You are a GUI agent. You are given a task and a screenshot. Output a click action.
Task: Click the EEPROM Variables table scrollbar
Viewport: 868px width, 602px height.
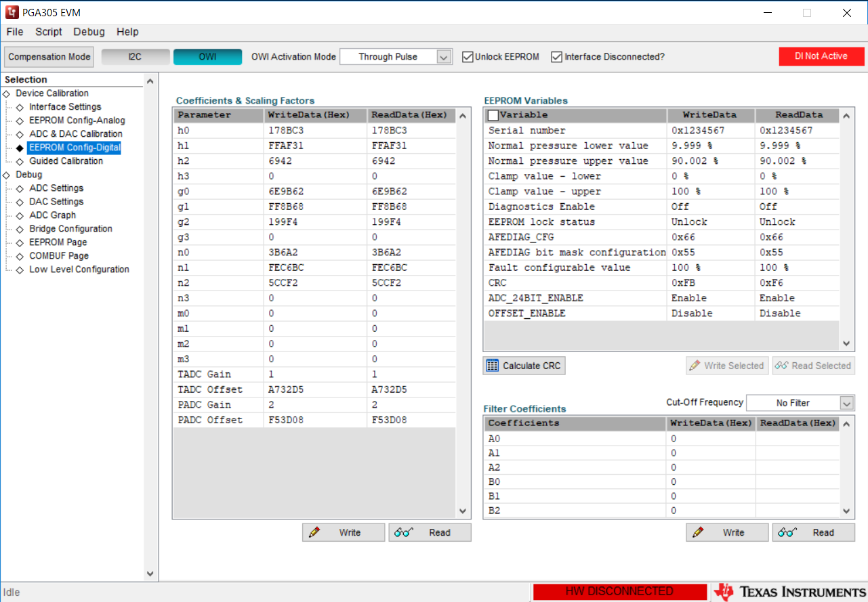pos(846,230)
